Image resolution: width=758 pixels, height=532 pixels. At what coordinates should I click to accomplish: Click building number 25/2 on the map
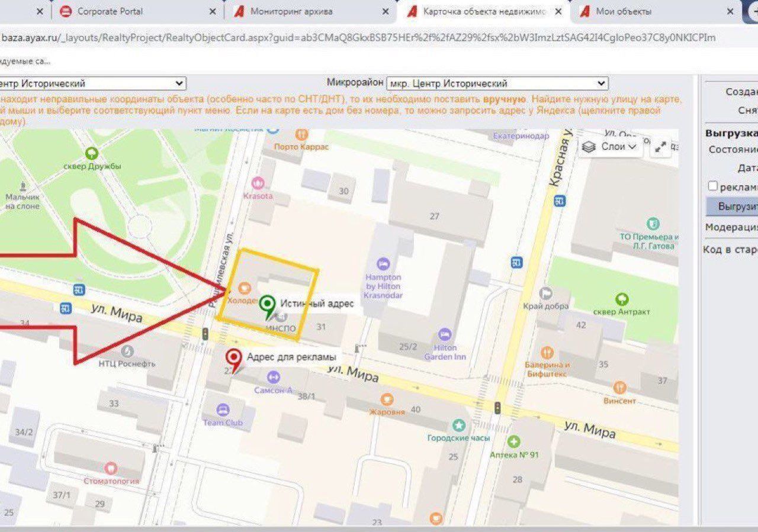[x=408, y=347]
